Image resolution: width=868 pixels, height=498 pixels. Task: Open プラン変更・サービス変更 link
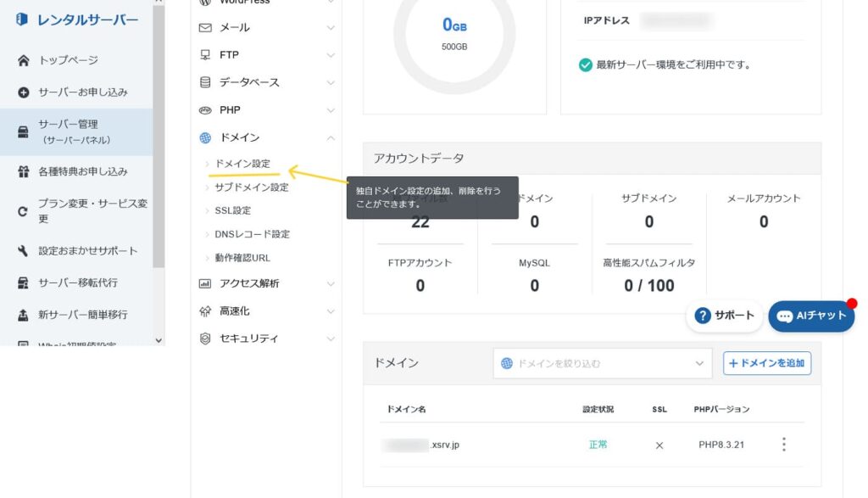92,211
